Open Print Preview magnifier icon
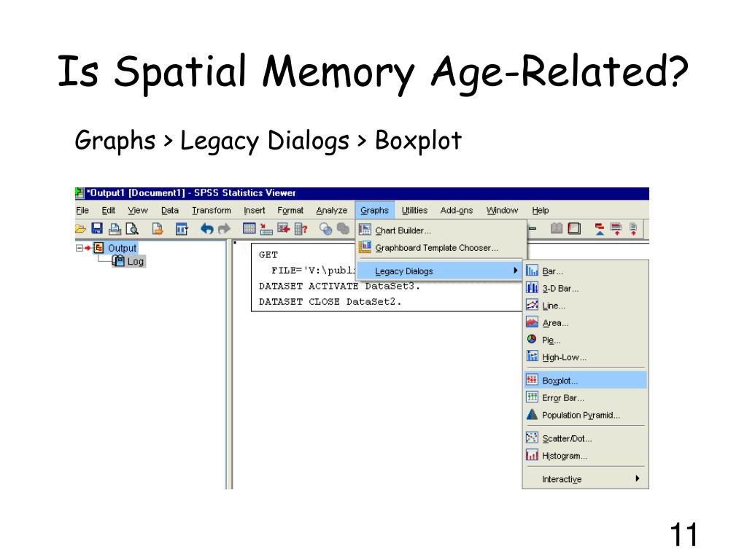Viewport: 747px width, 560px height. click(132, 229)
